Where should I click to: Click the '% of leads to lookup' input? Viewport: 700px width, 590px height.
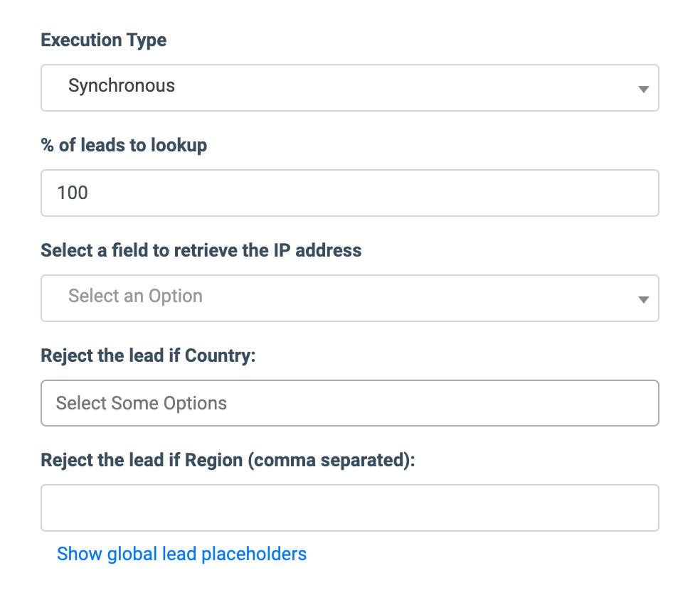349,193
